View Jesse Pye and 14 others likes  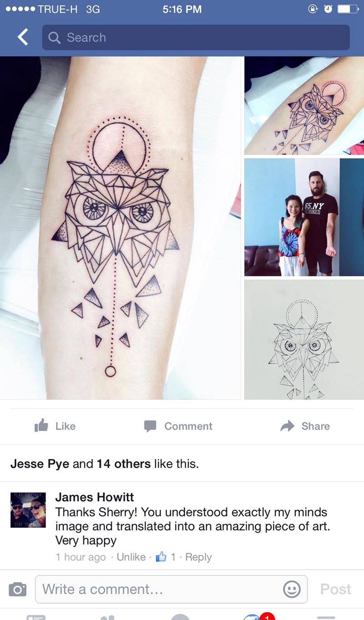(105, 464)
